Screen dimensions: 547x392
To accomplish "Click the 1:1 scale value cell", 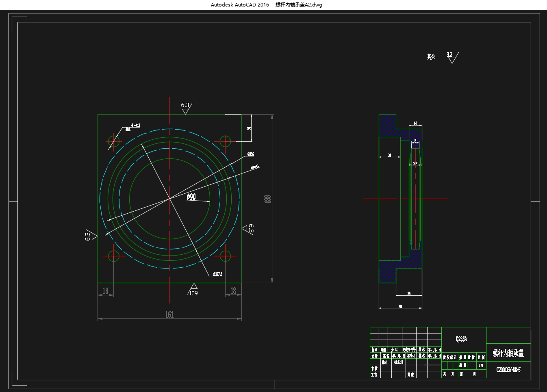I will pyautogui.click(x=481, y=366).
